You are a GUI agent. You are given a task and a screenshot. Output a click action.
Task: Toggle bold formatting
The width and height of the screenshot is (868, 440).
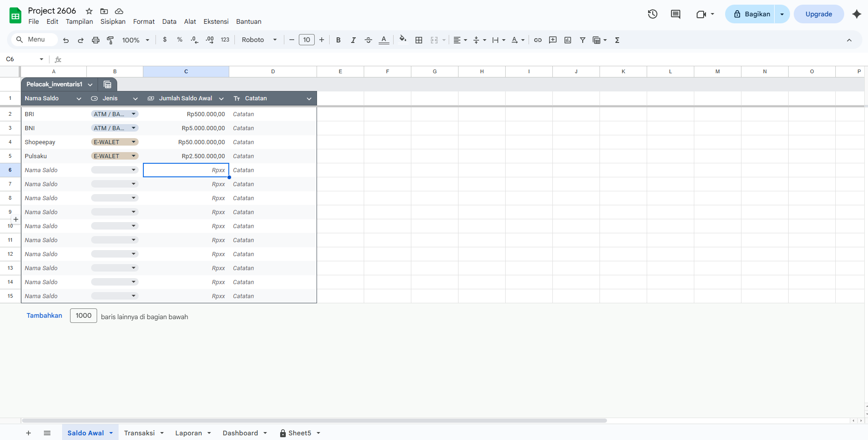338,40
